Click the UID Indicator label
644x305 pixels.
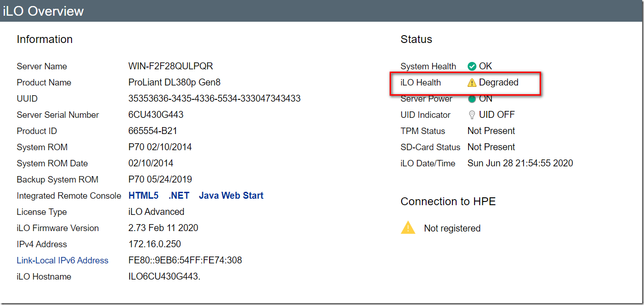tap(426, 115)
